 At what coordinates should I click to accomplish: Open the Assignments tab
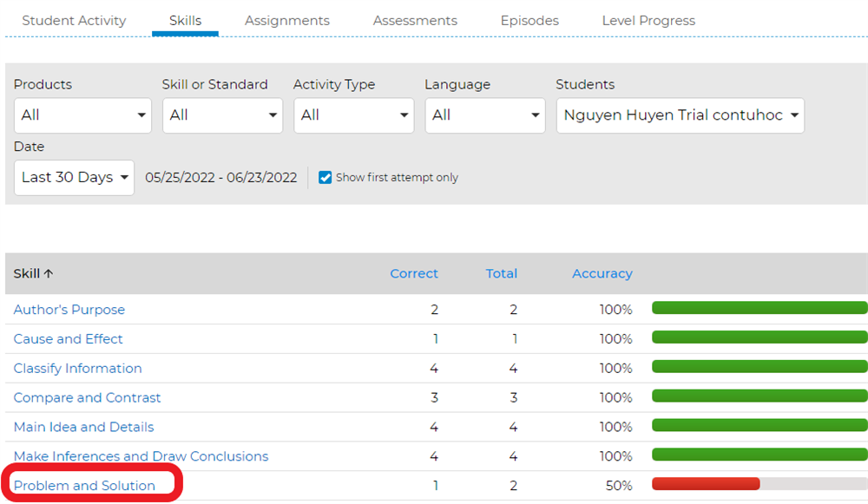286,20
